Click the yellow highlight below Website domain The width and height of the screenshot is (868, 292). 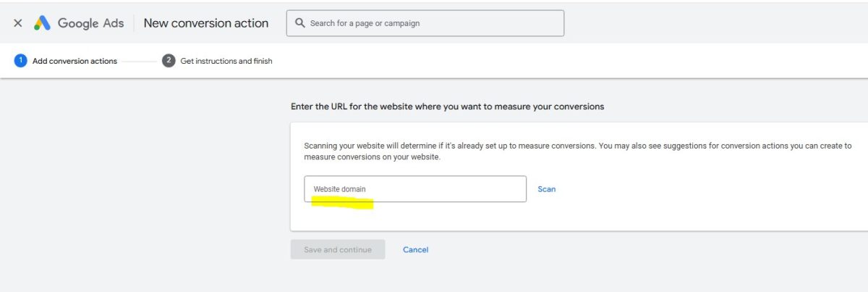pos(342,202)
